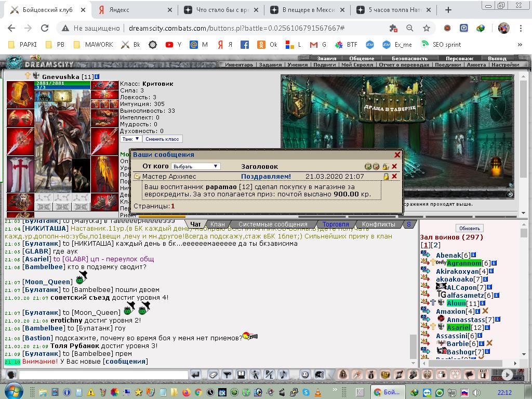Viewport: 532px width, 399px height.
Task: Open the Поединки menu item
Action: [x=448, y=64]
